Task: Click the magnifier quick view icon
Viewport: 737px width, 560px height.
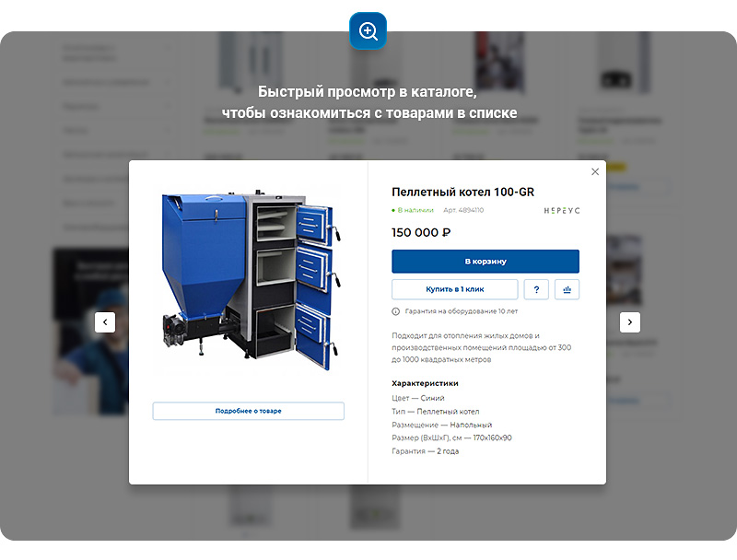Action: pyautogui.click(x=368, y=31)
